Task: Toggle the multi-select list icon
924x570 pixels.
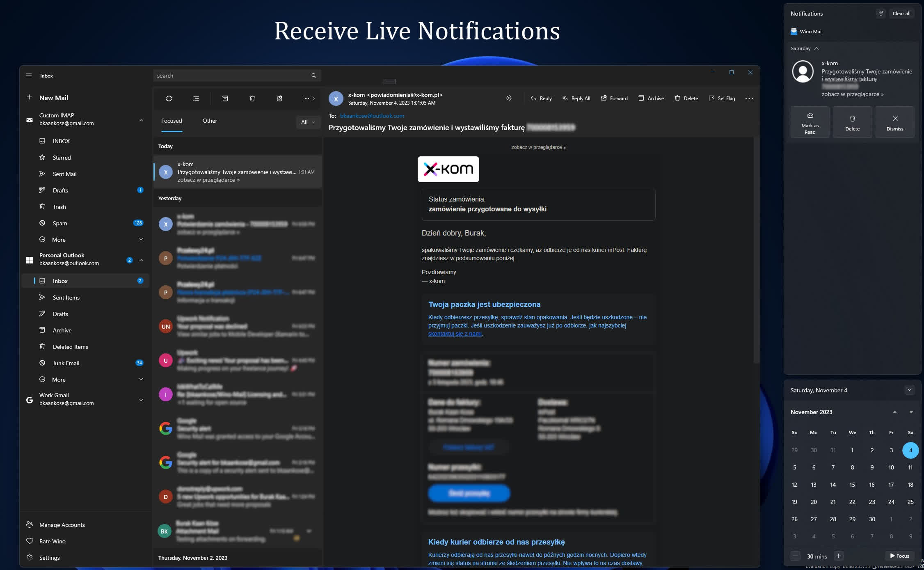Action: point(196,98)
